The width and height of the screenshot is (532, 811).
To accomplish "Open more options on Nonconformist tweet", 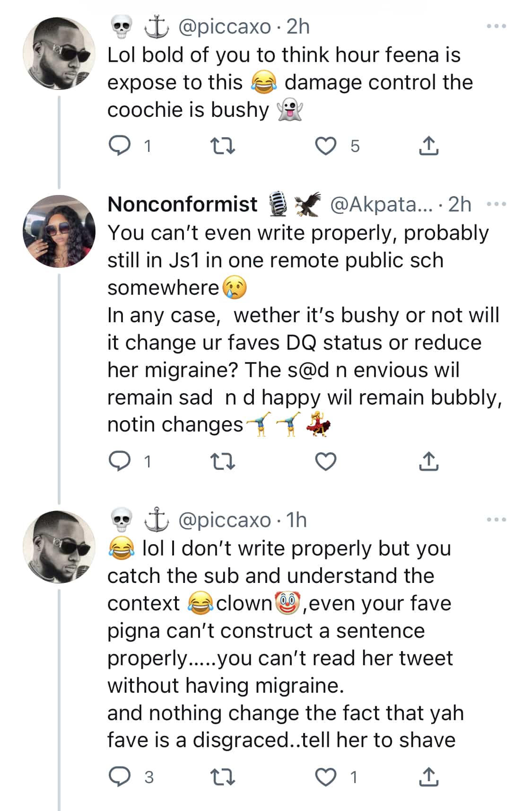I will (x=497, y=204).
